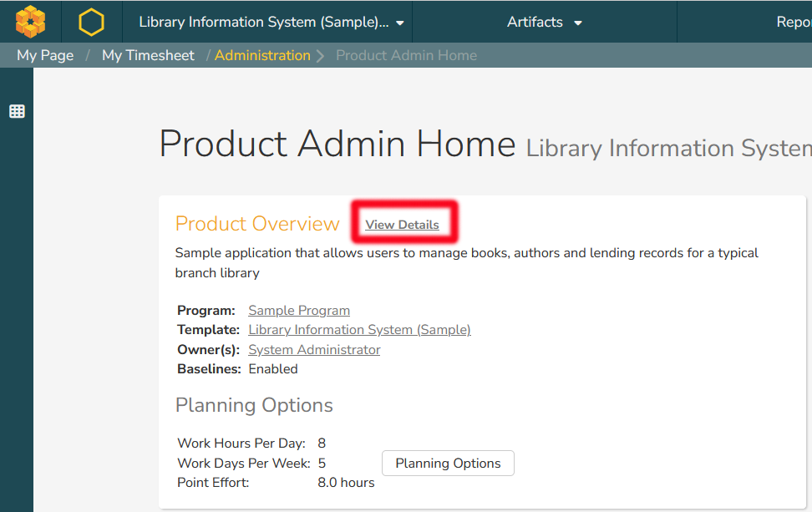The width and height of the screenshot is (812, 512).
Task: Expand the Library Information System product dropdown
Action: tap(271, 23)
